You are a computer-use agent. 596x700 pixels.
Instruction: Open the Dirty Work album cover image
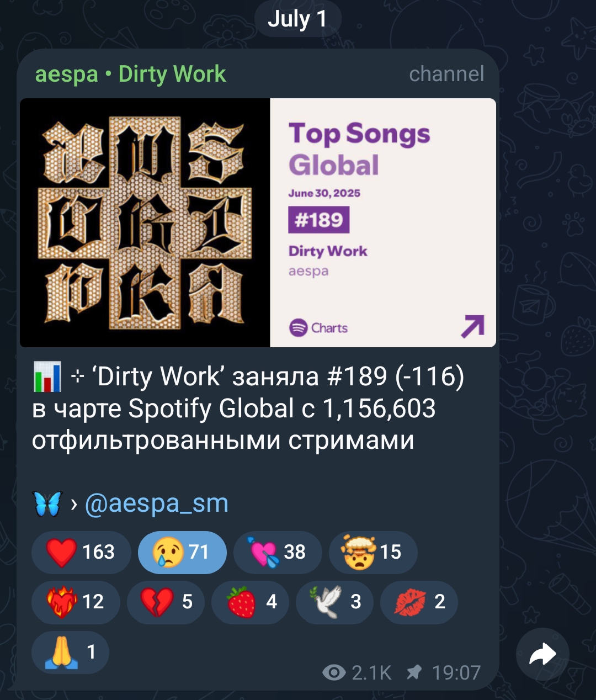[x=145, y=222]
